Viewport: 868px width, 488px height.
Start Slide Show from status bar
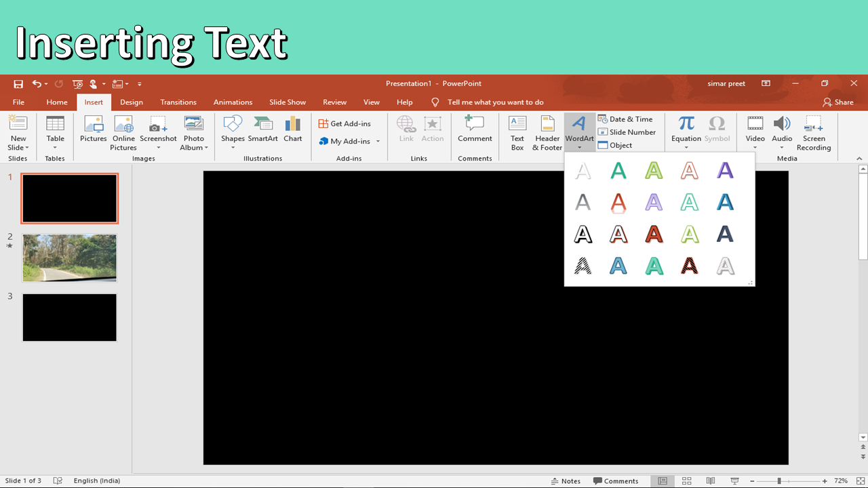734,481
